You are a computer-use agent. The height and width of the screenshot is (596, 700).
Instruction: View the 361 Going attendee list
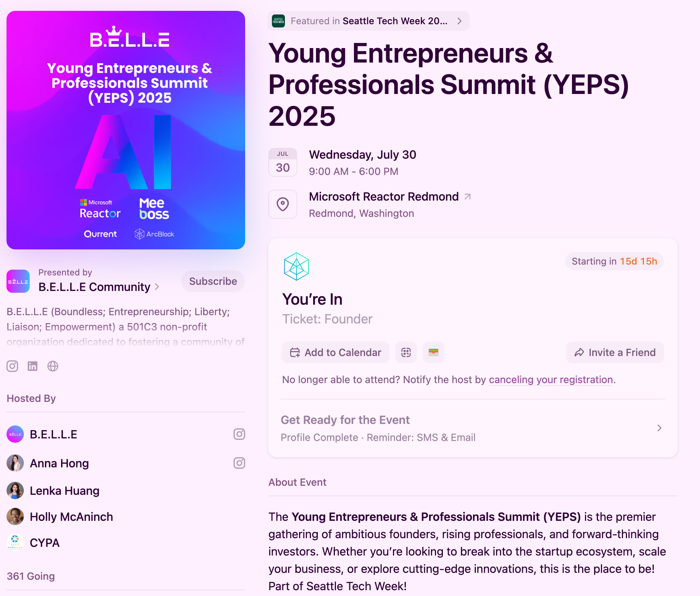[31, 576]
